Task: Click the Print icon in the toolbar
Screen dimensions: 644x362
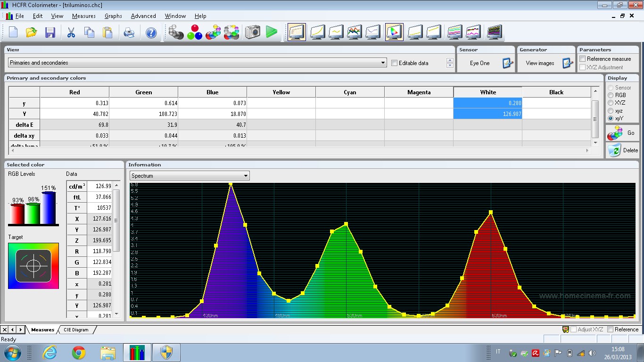Action: pyautogui.click(x=129, y=32)
